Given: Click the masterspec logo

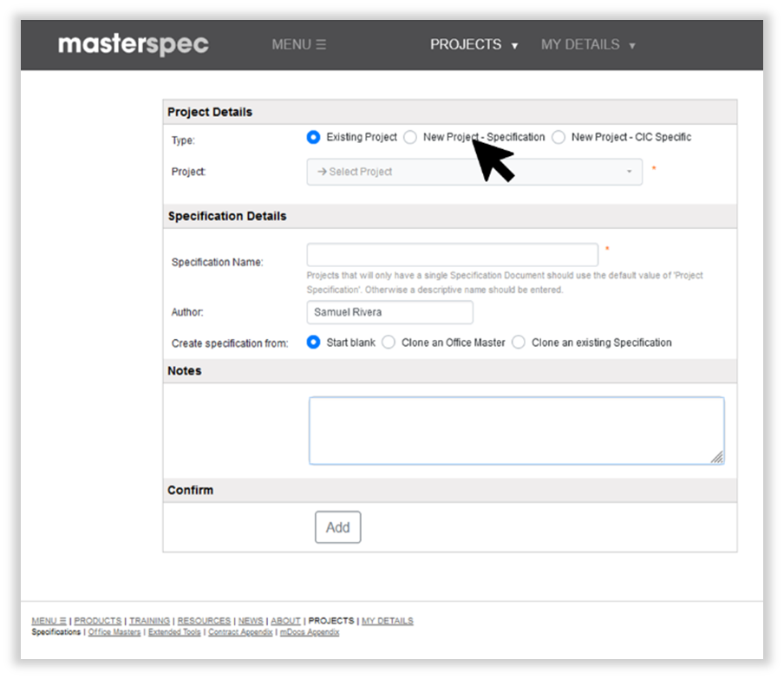Looking at the screenshot, I should (133, 44).
